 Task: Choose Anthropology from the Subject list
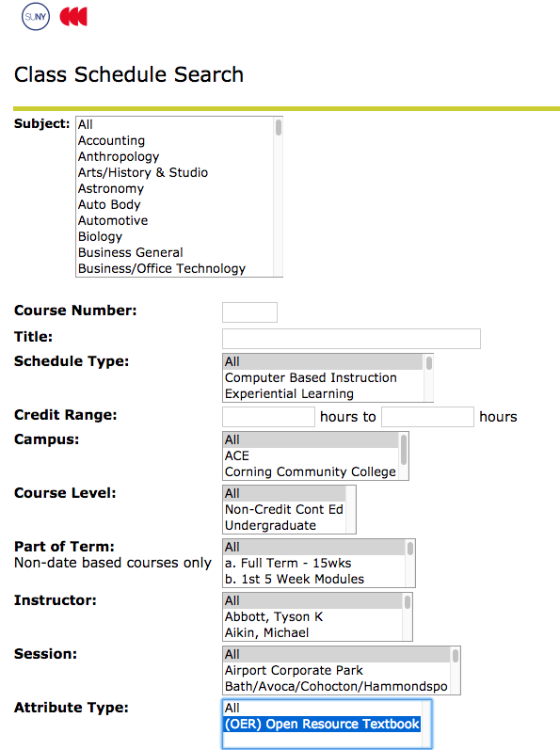click(175, 156)
